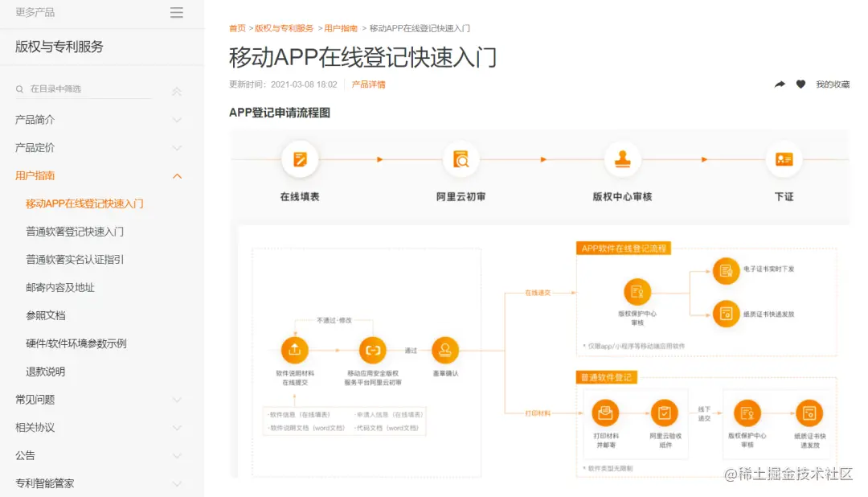
Task: Open the 产品详情 link
Action: (369, 84)
